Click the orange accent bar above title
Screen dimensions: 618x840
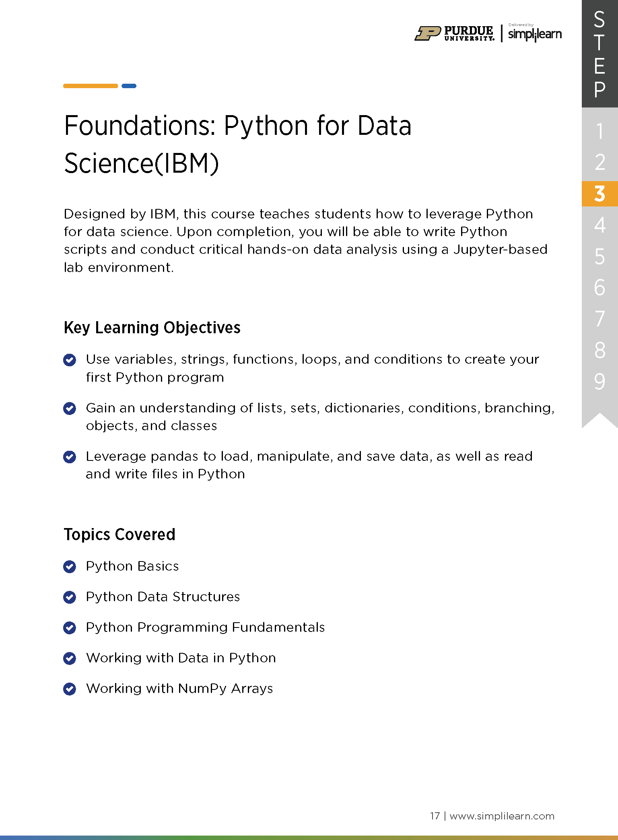(x=91, y=86)
